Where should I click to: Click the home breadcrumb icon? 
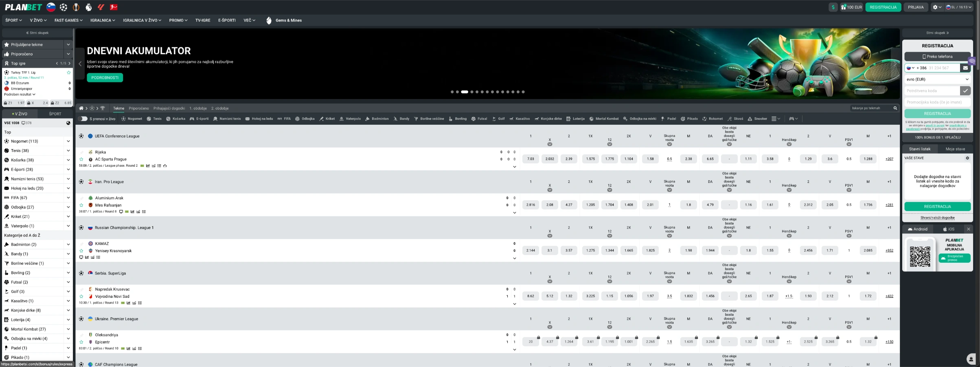coord(81,108)
